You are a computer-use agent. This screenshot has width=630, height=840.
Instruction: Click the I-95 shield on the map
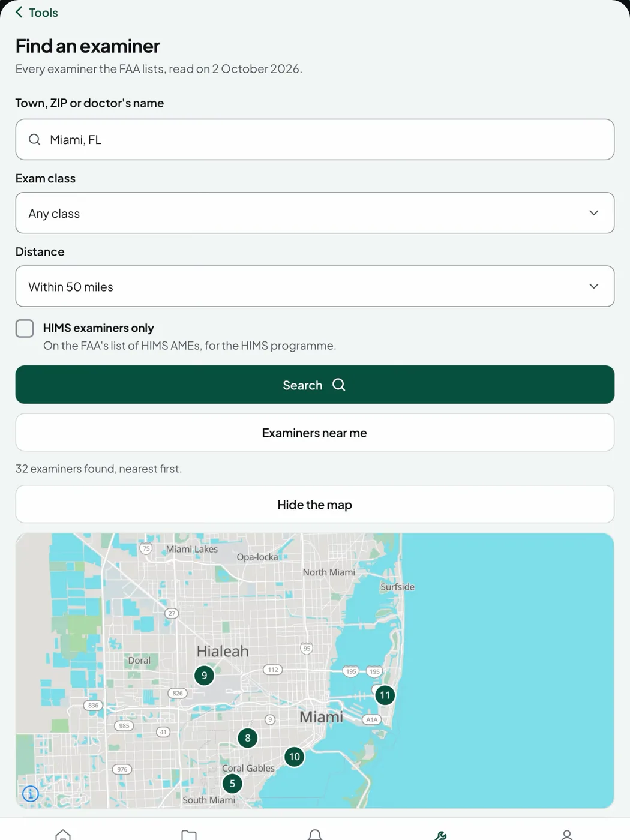tap(307, 649)
